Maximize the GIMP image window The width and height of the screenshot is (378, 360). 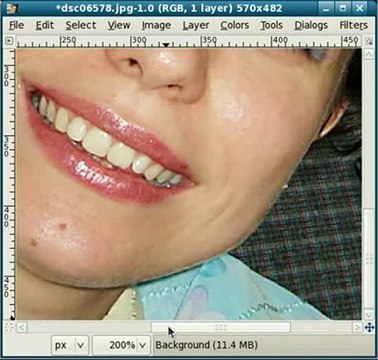coord(342,8)
